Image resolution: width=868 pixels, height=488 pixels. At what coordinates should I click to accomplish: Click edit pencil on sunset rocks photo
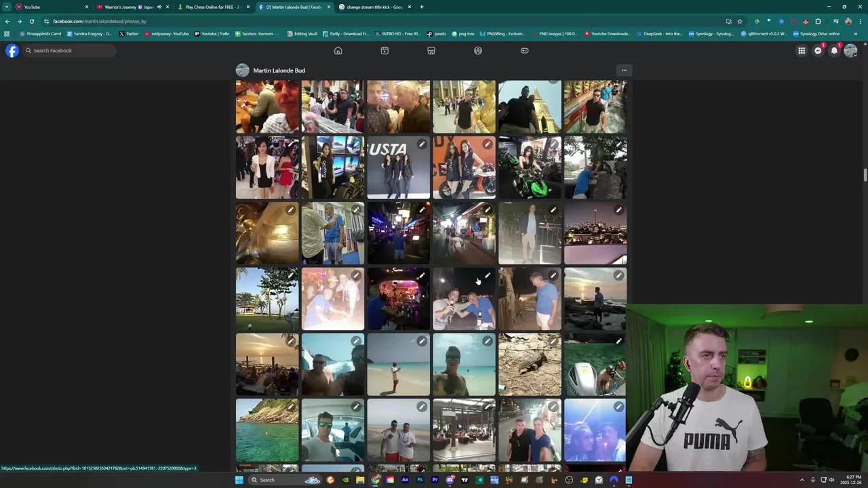618,276
